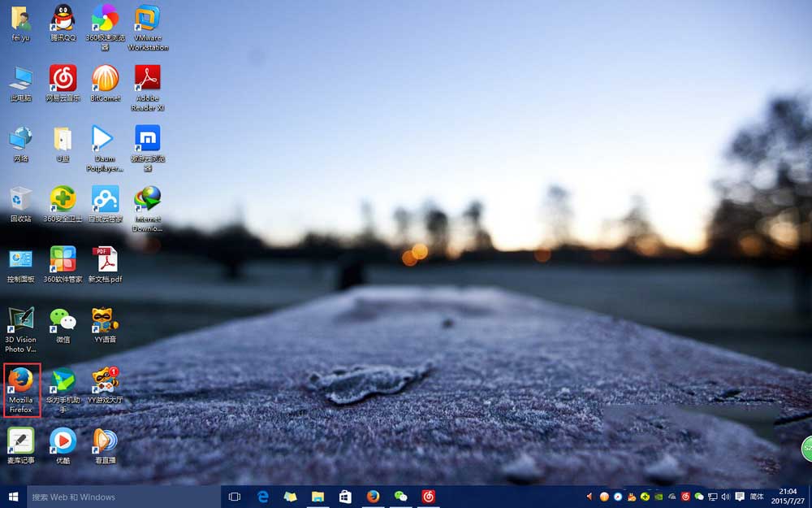812x508 pixels.
Task: Open the volume speaker tray icon
Action: pyautogui.click(x=725, y=497)
